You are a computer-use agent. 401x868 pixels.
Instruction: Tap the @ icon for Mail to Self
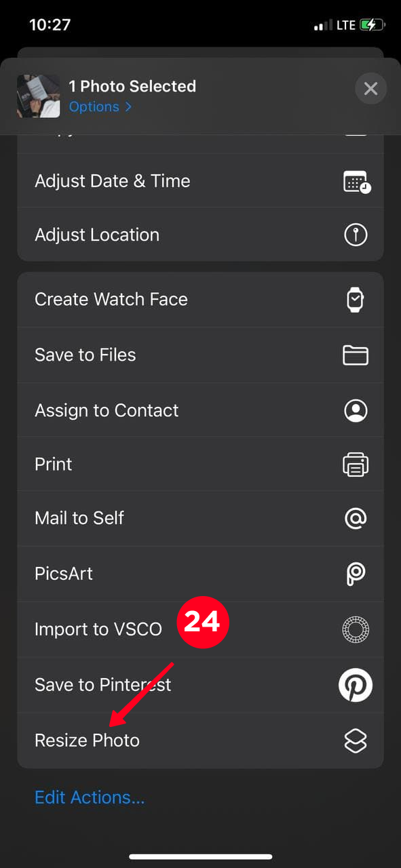356,519
